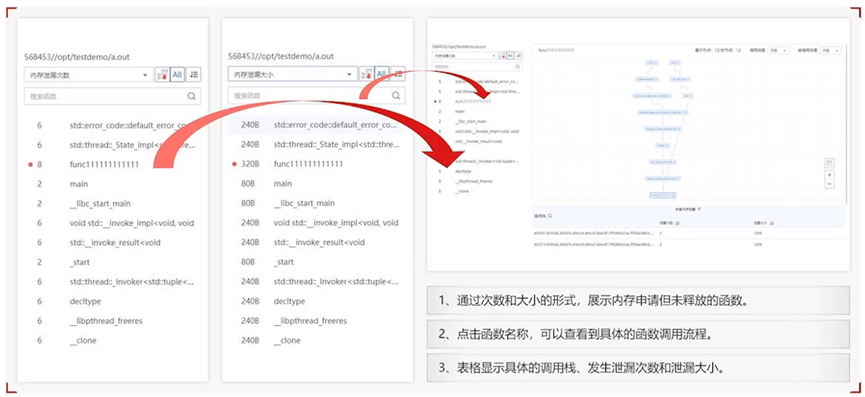Select __libpthread_freeres row showing 240B
This screenshot has width=865, height=397.
coord(317,320)
